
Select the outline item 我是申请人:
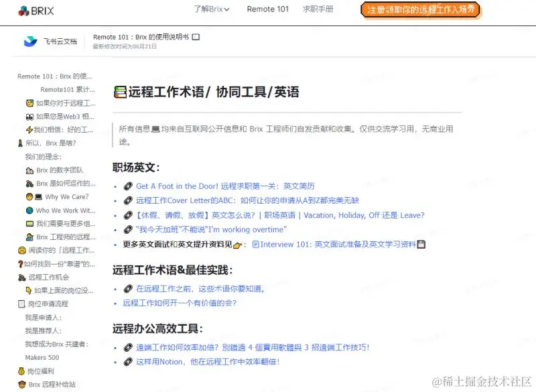click(x=44, y=318)
